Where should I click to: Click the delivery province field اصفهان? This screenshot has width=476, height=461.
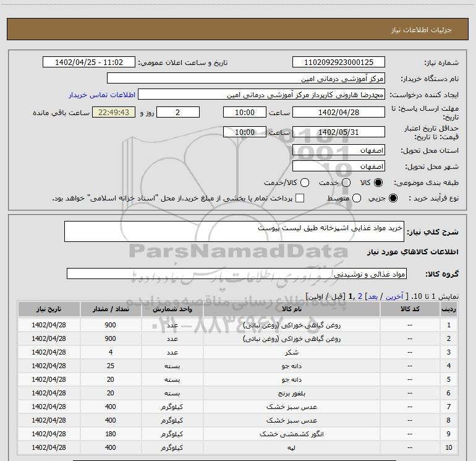click(x=339, y=150)
